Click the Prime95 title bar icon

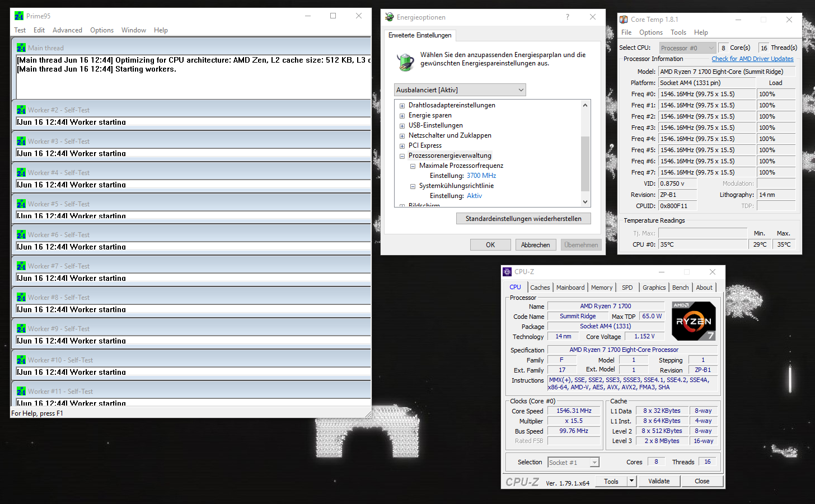[x=19, y=16]
